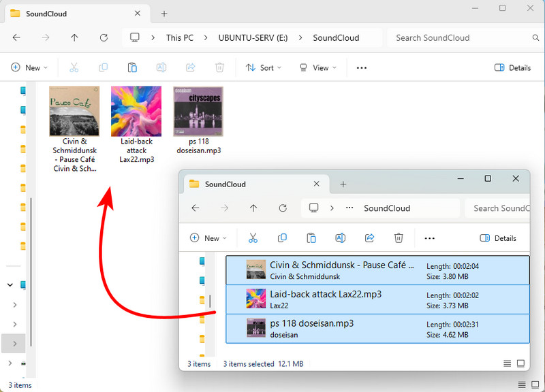
Task: Click PC icon in rear address bar
Action: tap(134, 37)
